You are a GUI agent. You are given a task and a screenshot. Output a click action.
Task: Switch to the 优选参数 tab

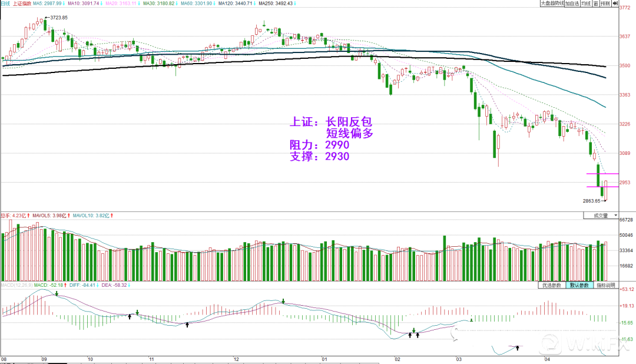[x=551, y=285]
